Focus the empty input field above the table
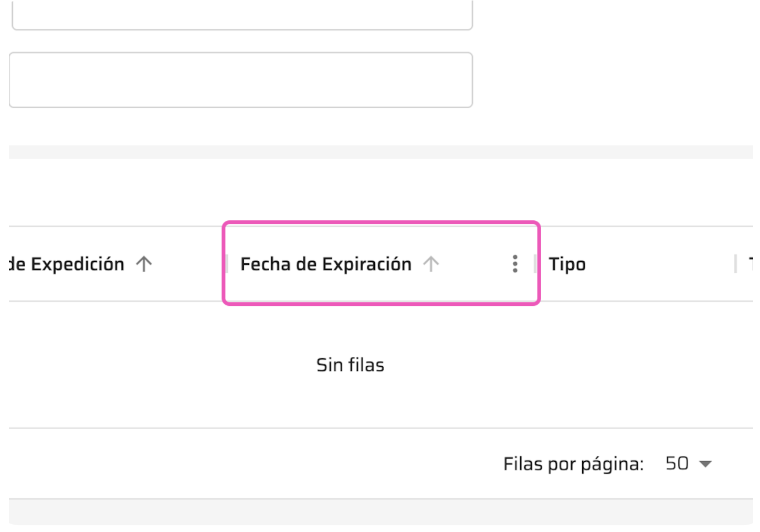Screen dimensions: 760x532 (x=241, y=80)
